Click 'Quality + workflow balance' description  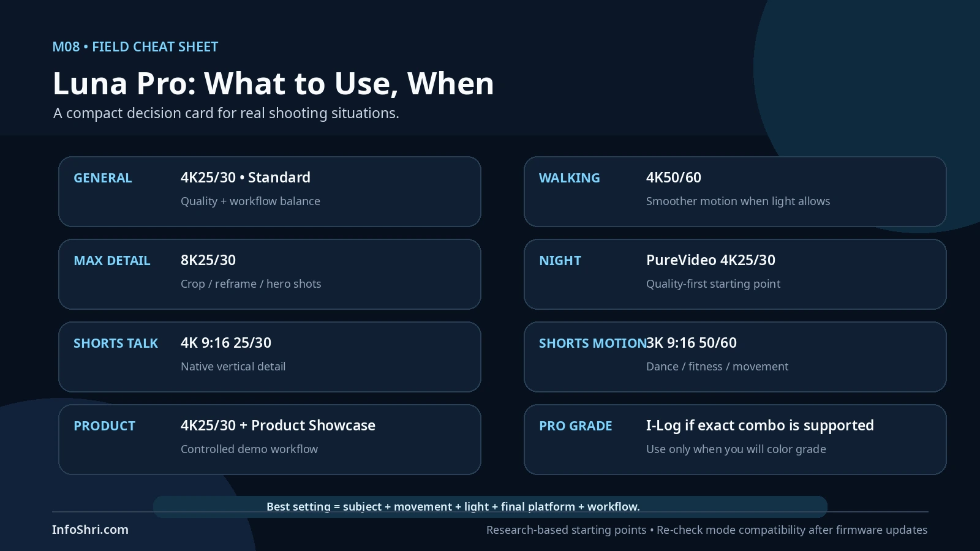coord(251,201)
